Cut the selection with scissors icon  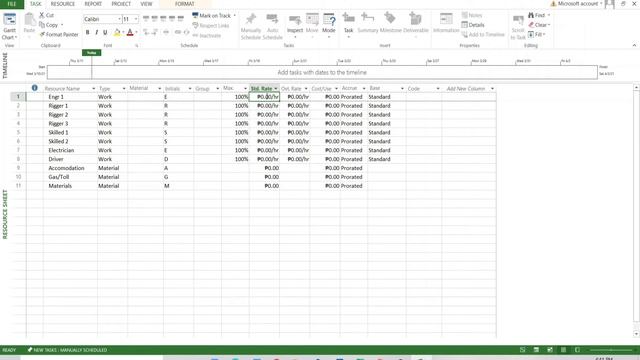(47, 15)
